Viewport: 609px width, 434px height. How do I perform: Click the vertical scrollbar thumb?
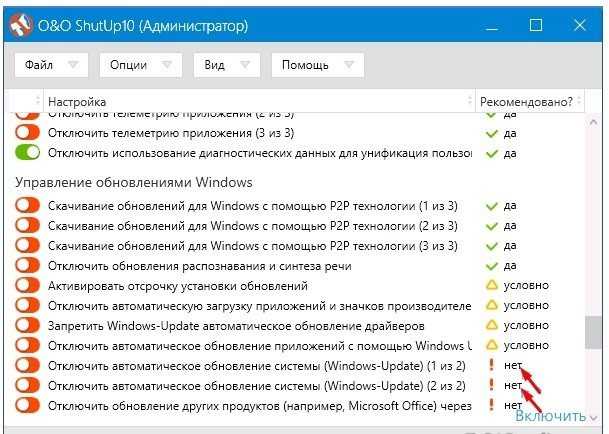[x=593, y=332]
